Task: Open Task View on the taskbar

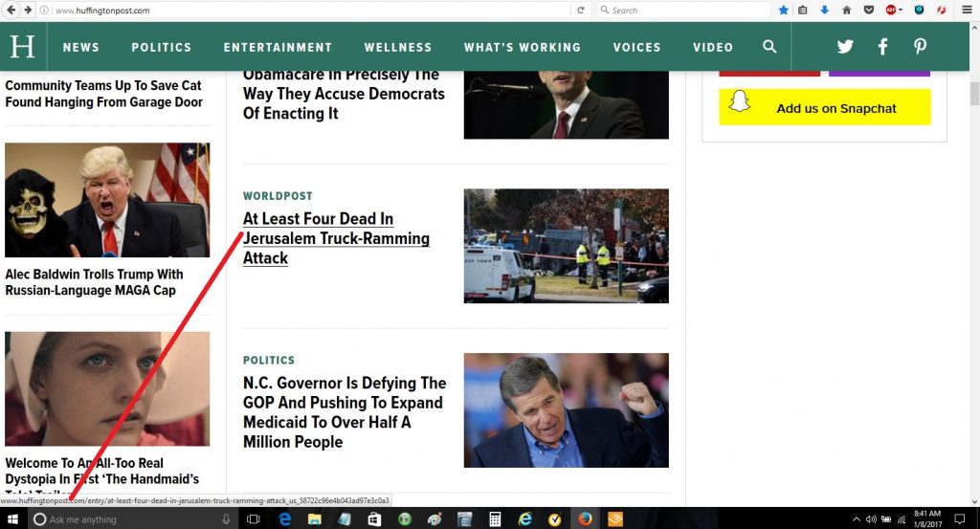Action: pos(253,519)
